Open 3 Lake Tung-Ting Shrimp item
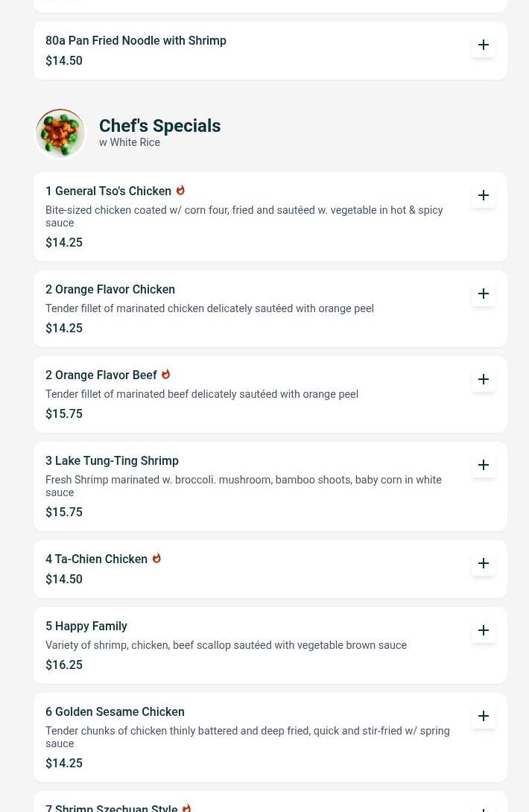Screen dimensions: 529x812 [112, 461]
